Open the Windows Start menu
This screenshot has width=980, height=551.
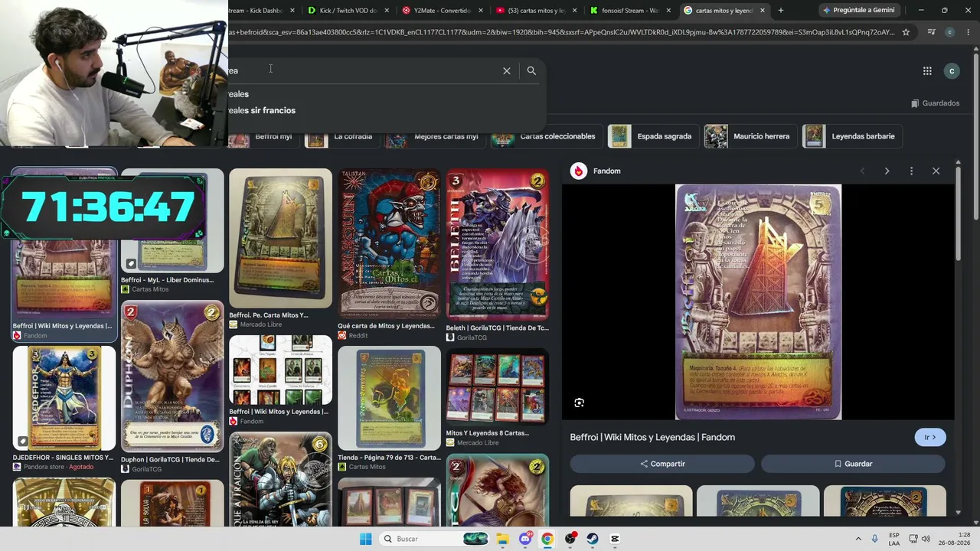[366, 539]
